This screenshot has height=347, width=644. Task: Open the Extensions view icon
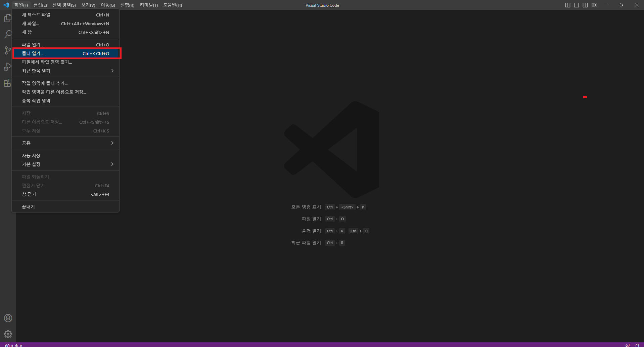pyautogui.click(x=8, y=83)
